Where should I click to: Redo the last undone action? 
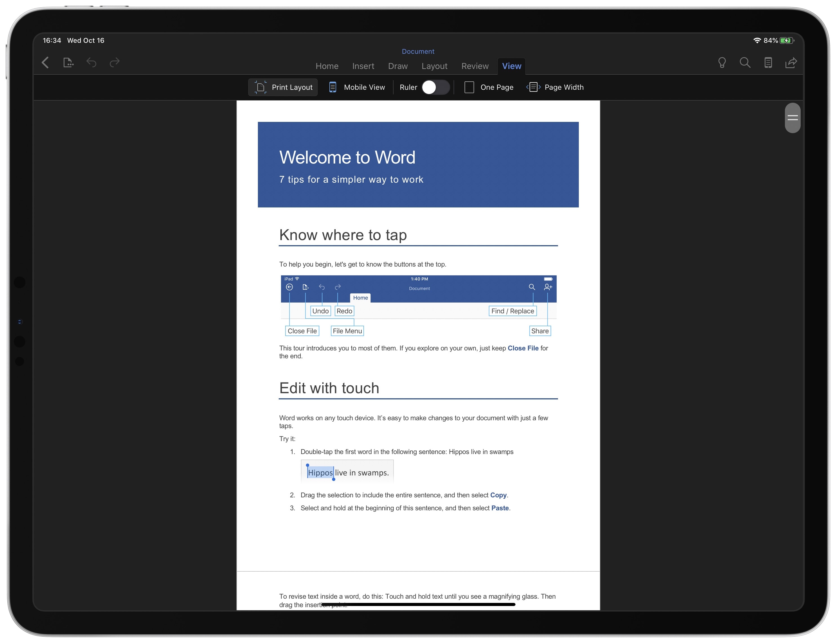(x=115, y=62)
